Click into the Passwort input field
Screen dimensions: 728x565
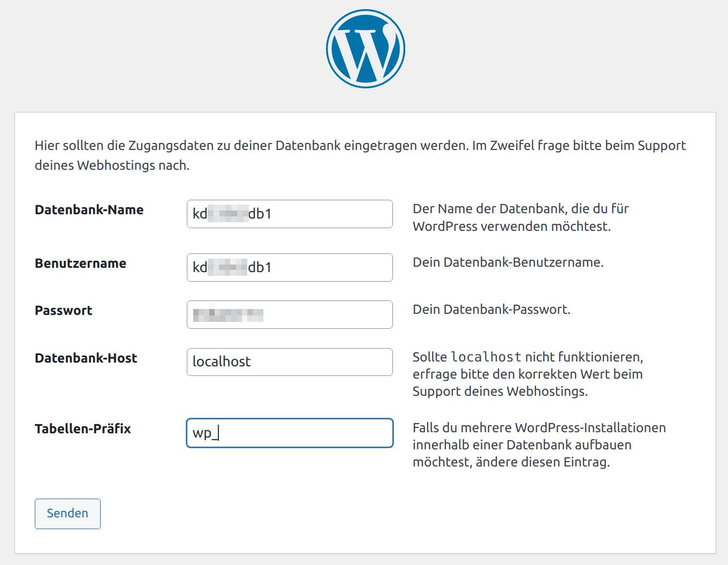click(290, 314)
